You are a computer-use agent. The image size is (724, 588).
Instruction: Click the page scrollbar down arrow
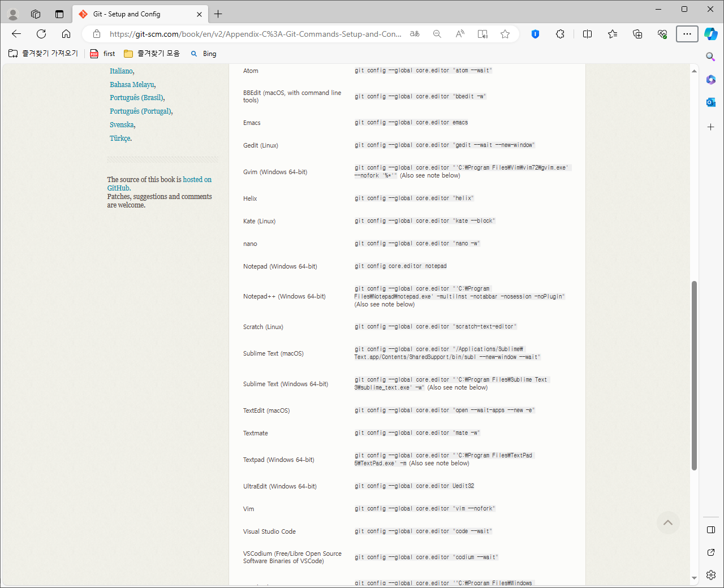point(694,578)
